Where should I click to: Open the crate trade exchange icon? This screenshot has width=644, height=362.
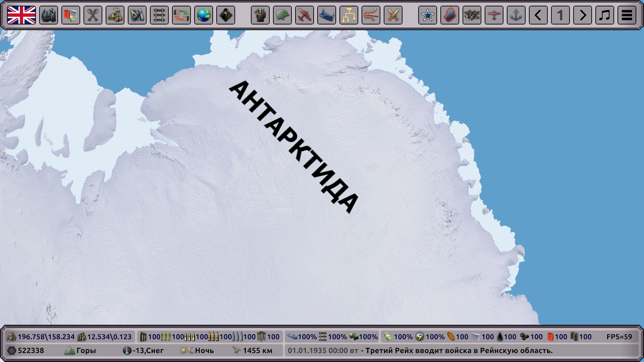pos(181,15)
